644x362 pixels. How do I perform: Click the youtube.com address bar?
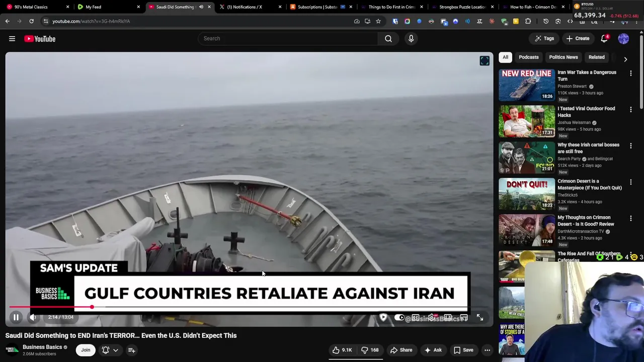tap(201, 21)
